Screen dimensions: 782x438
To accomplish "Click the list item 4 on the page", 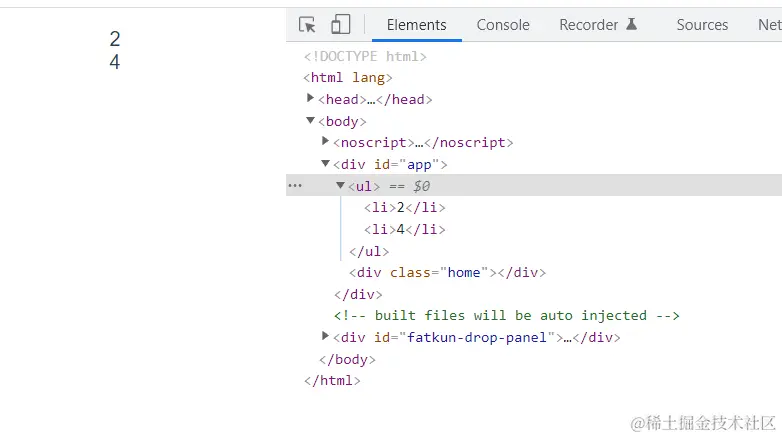I will [115, 62].
